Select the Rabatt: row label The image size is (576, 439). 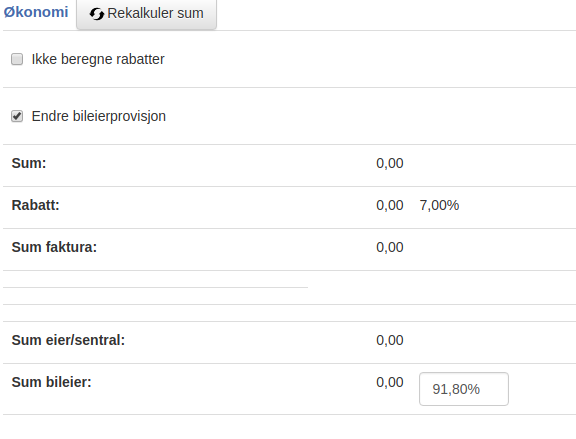(36, 205)
